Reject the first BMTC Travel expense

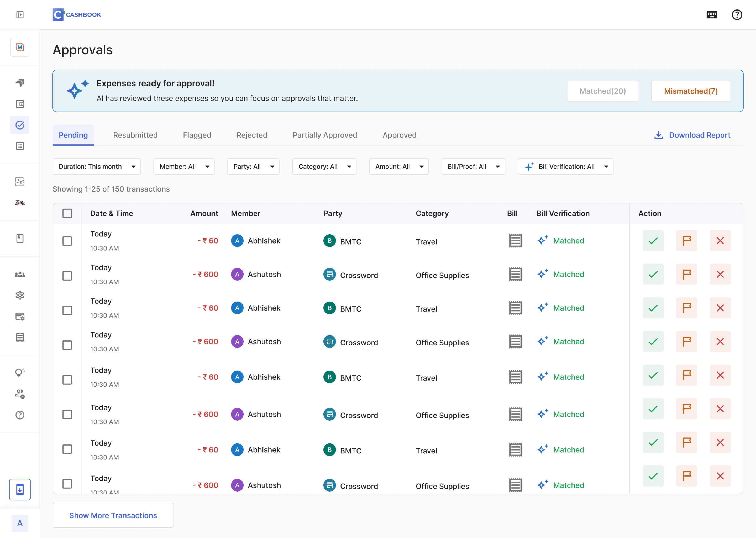point(720,241)
